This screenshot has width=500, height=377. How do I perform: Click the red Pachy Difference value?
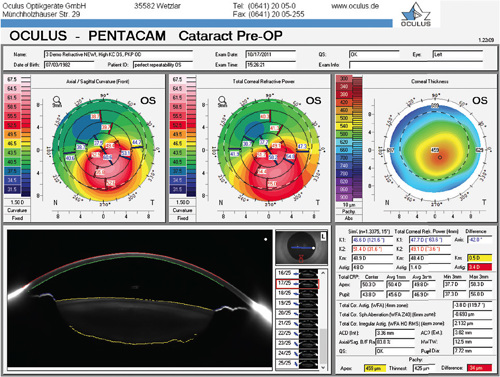coord(479,368)
